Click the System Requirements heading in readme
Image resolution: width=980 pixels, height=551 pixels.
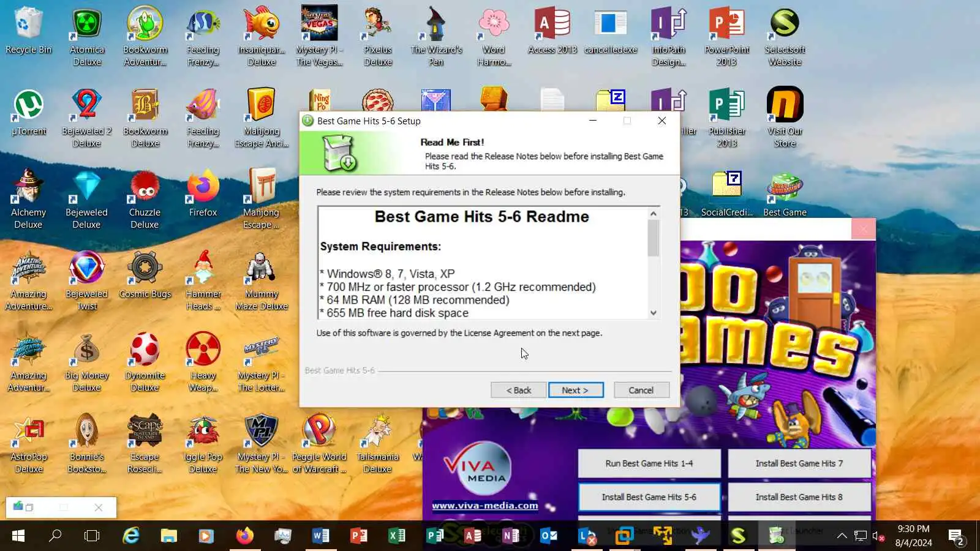pyautogui.click(x=380, y=246)
